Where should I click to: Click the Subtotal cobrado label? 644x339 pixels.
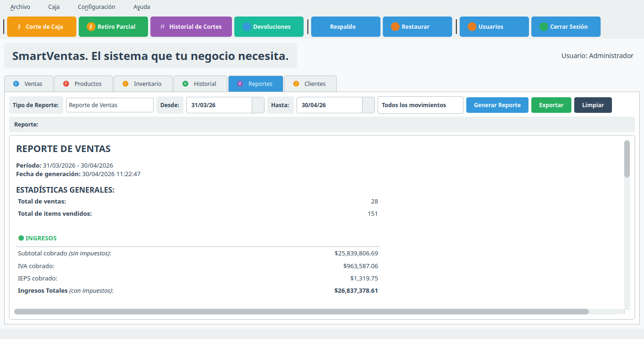(65, 253)
